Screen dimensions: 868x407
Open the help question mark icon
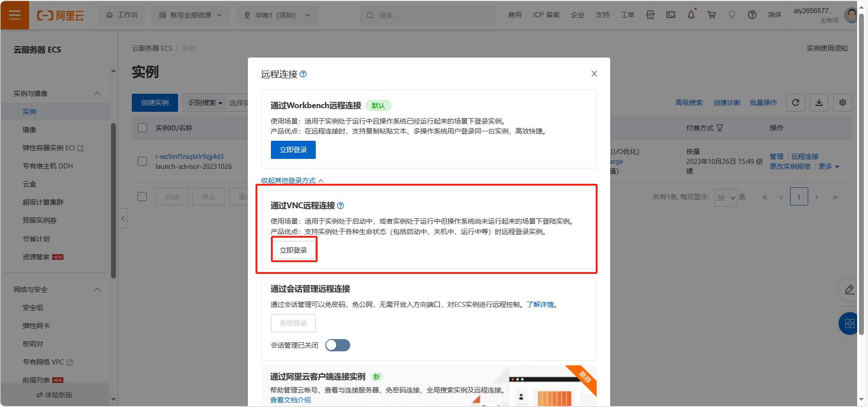pos(752,15)
